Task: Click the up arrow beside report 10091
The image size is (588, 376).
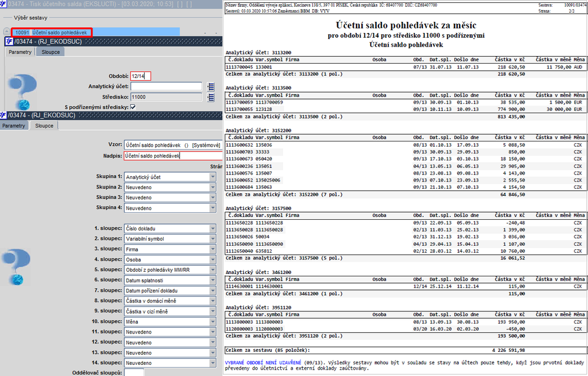Action: (x=6, y=32)
